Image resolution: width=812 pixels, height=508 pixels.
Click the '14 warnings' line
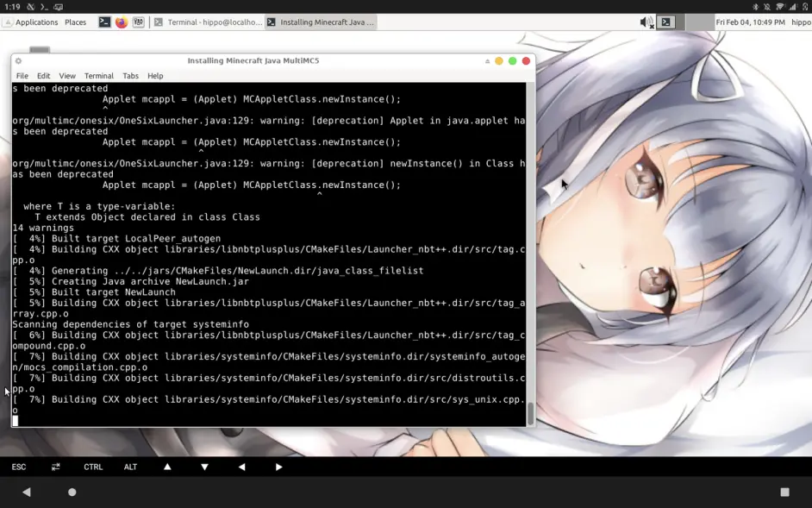(x=43, y=228)
